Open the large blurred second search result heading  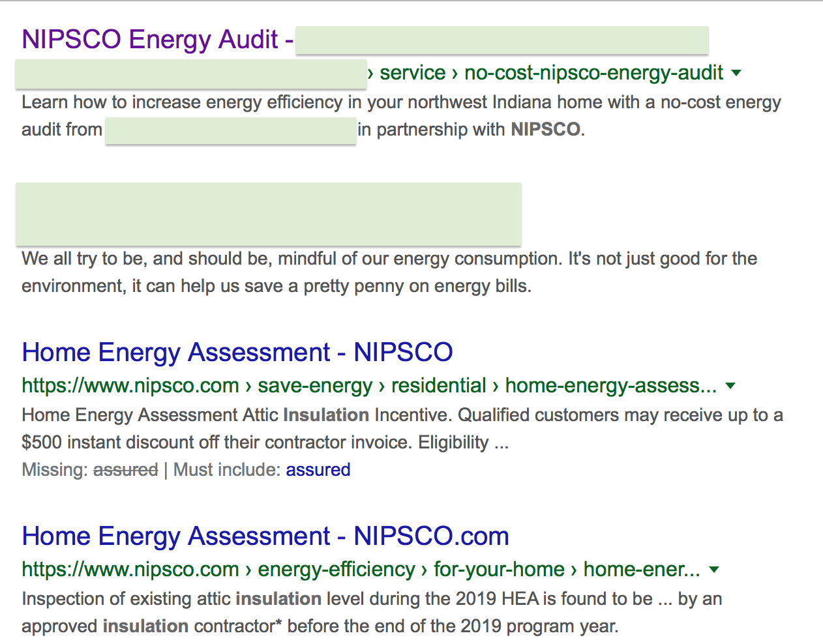268,214
